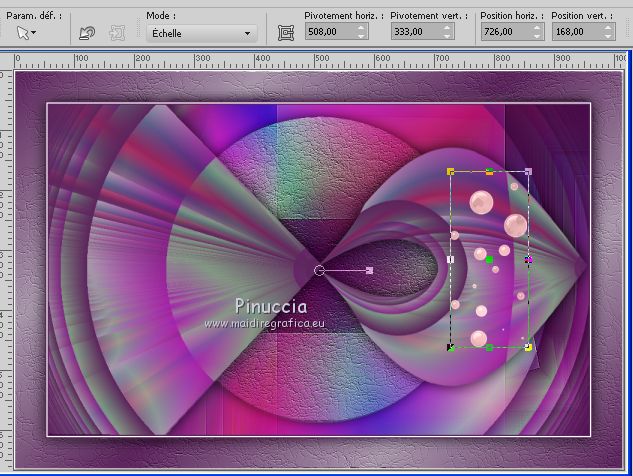Screen dimensions: 633x476
Task: Decrease Pivotement vert. with down arrow
Action: (x=448, y=37)
